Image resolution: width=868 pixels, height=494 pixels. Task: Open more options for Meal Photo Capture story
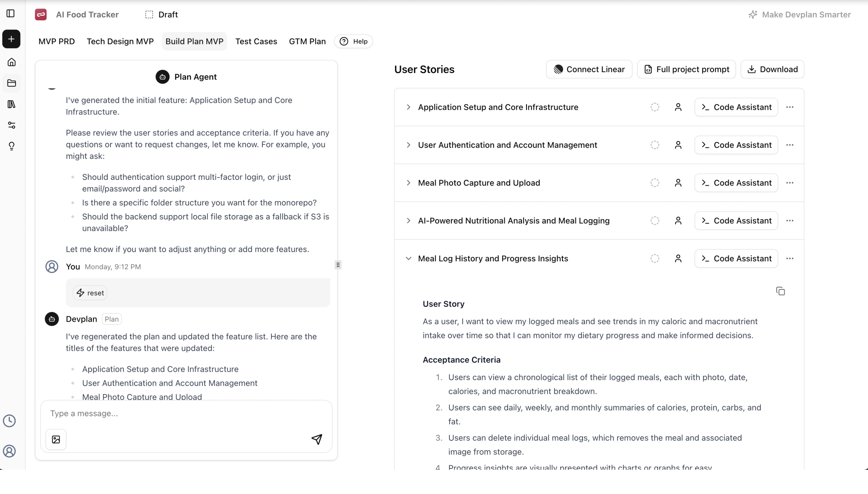[x=790, y=183]
